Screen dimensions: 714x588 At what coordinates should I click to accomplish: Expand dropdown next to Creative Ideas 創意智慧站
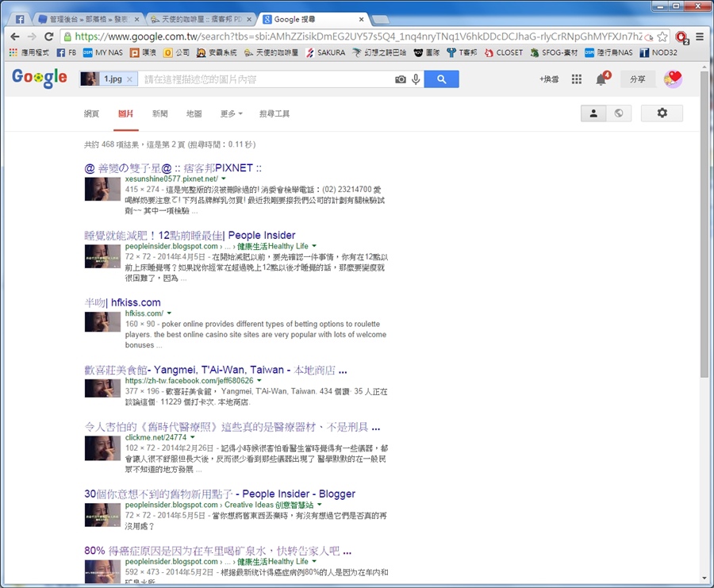click(x=319, y=505)
